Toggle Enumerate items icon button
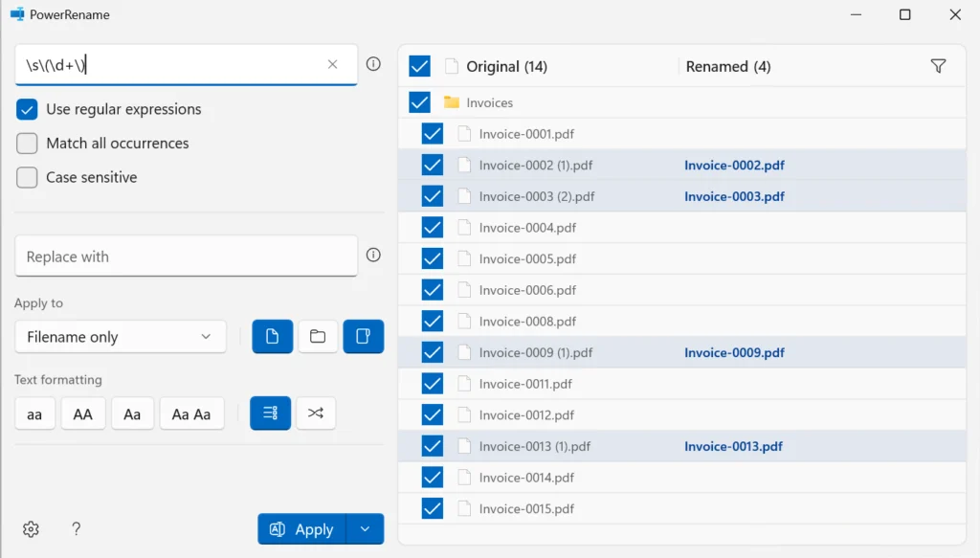 click(270, 413)
